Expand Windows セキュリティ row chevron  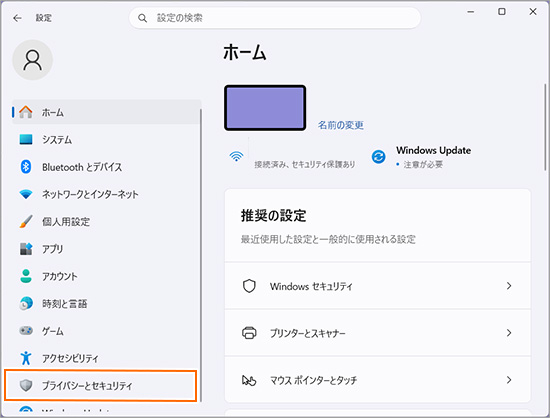(509, 286)
